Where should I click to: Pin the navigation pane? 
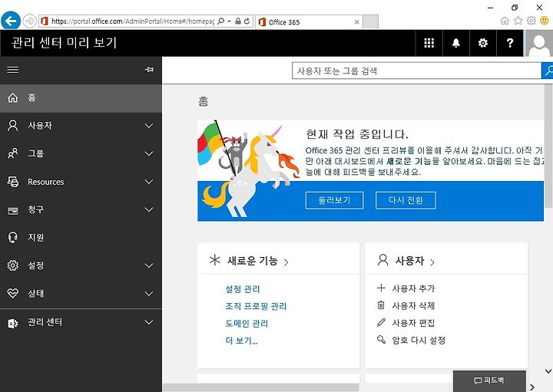pyautogui.click(x=149, y=69)
